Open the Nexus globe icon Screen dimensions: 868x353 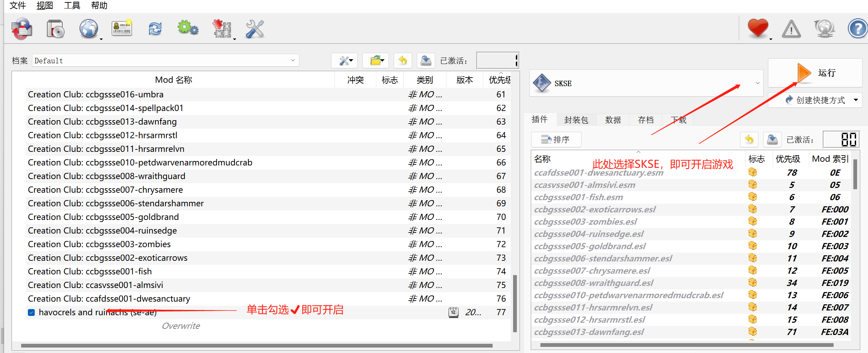[x=89, y=29]
